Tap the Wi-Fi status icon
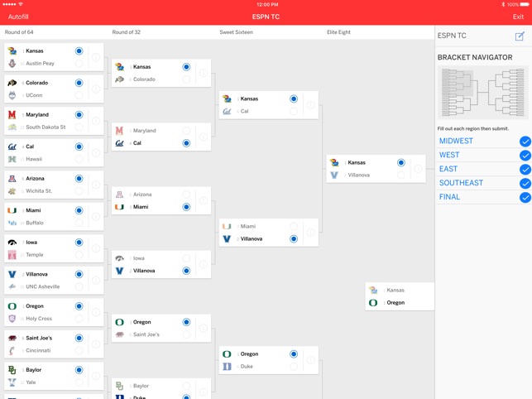This screenshot has width=532, height=399. [x=21, y=4]
